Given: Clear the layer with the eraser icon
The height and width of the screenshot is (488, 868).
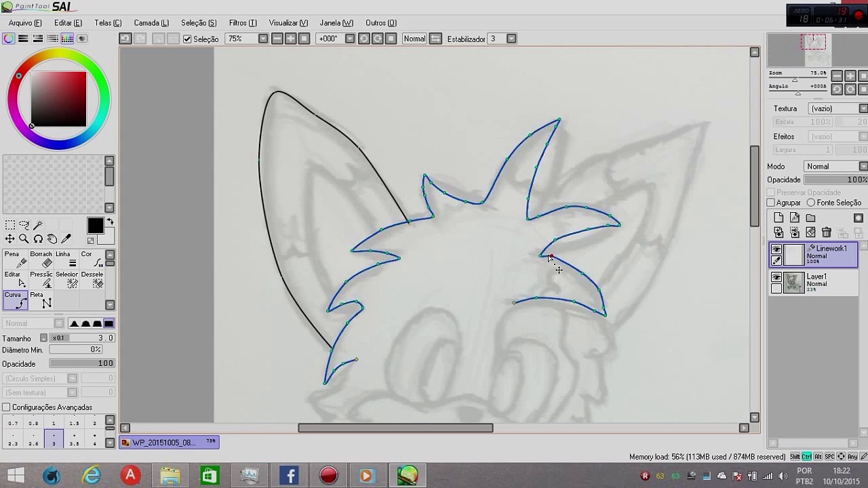Looking at the screenshot, I should tap(810, 232).
